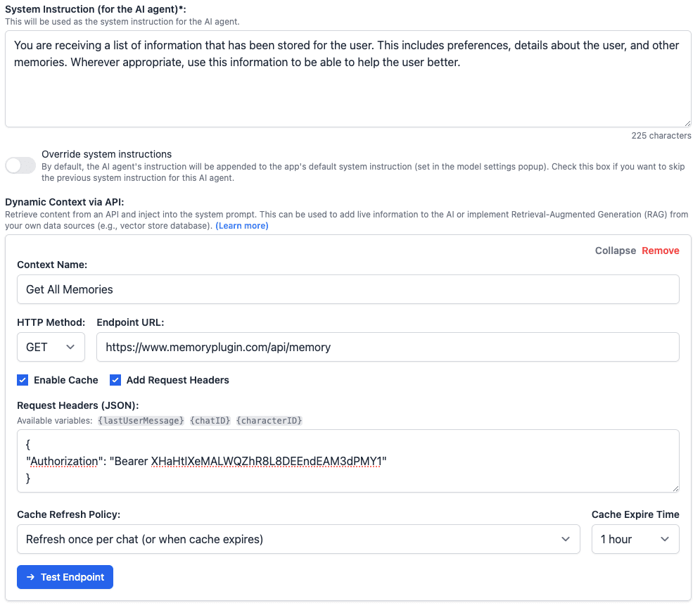Click the System Instruction text area
This screenshot has height=608, width=700.
tap(348, 79)
